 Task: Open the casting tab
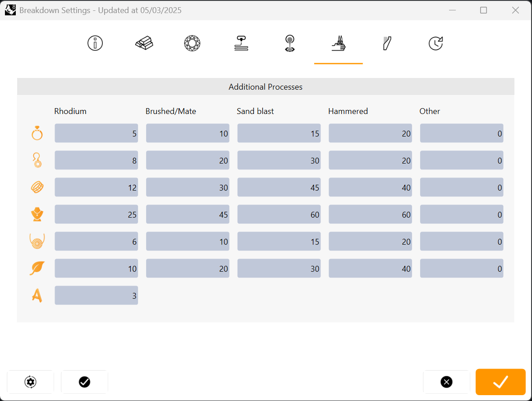click(x=290, y=43)
